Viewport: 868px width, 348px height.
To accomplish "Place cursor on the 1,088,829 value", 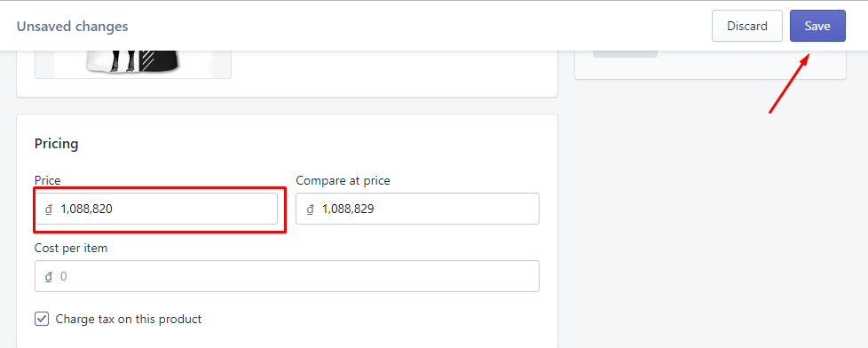I will [348, 209].
